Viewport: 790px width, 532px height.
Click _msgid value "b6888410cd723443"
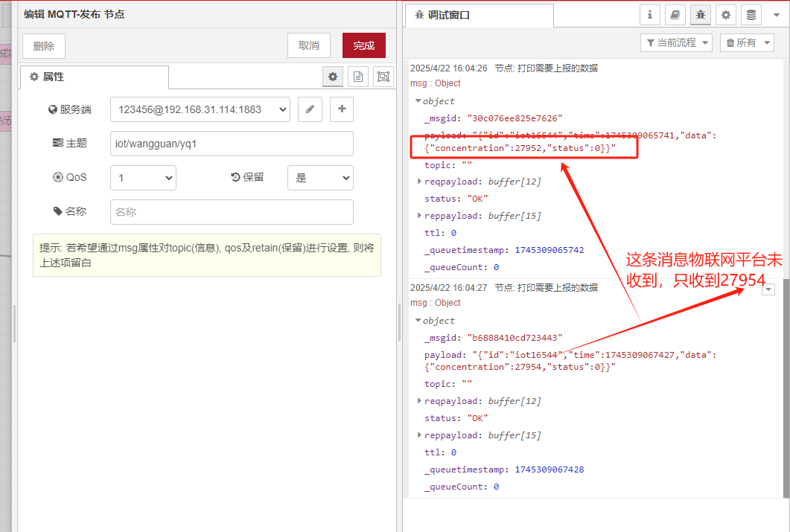[x=515, y=338]
